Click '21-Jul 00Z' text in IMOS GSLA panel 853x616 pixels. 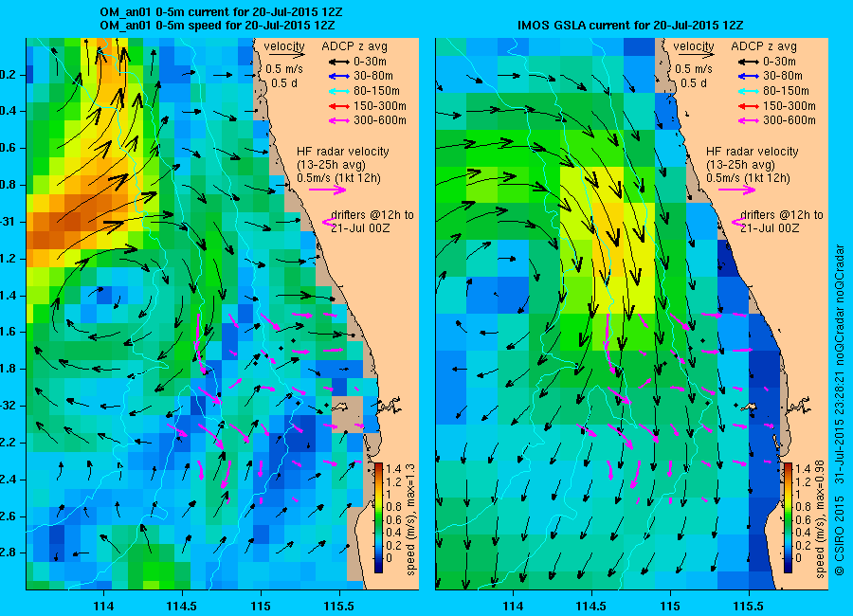(x=770, y=228)
